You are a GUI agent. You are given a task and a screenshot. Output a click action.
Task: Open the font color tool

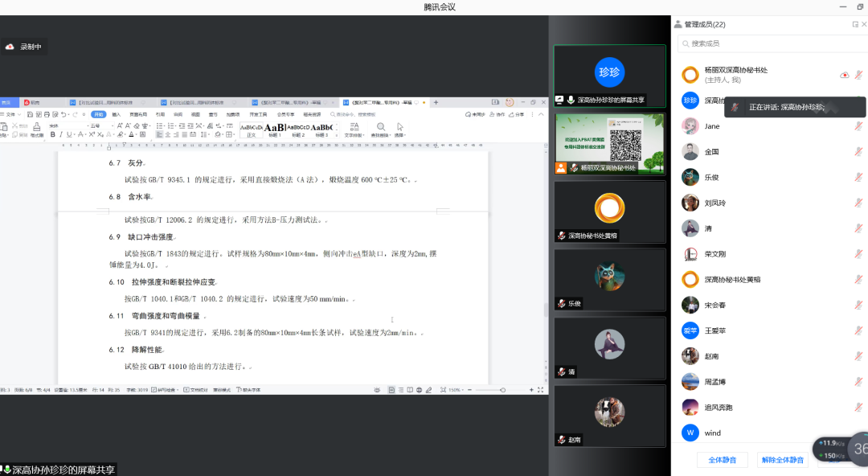pos(131,134)
